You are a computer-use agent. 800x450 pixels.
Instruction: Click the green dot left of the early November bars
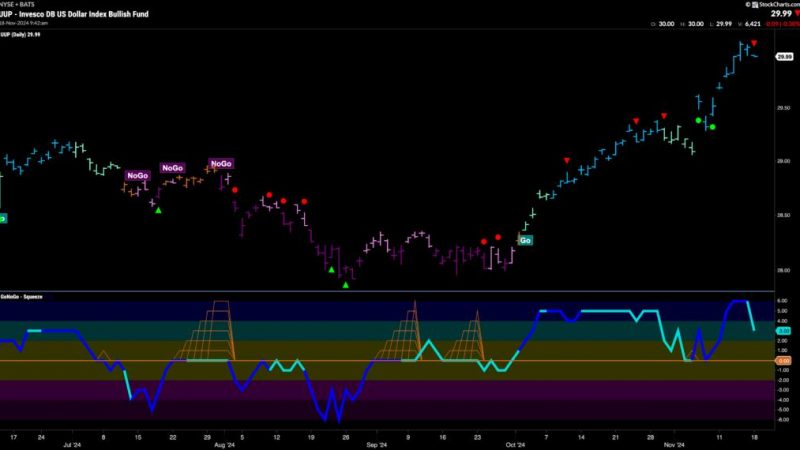(698, 120)
